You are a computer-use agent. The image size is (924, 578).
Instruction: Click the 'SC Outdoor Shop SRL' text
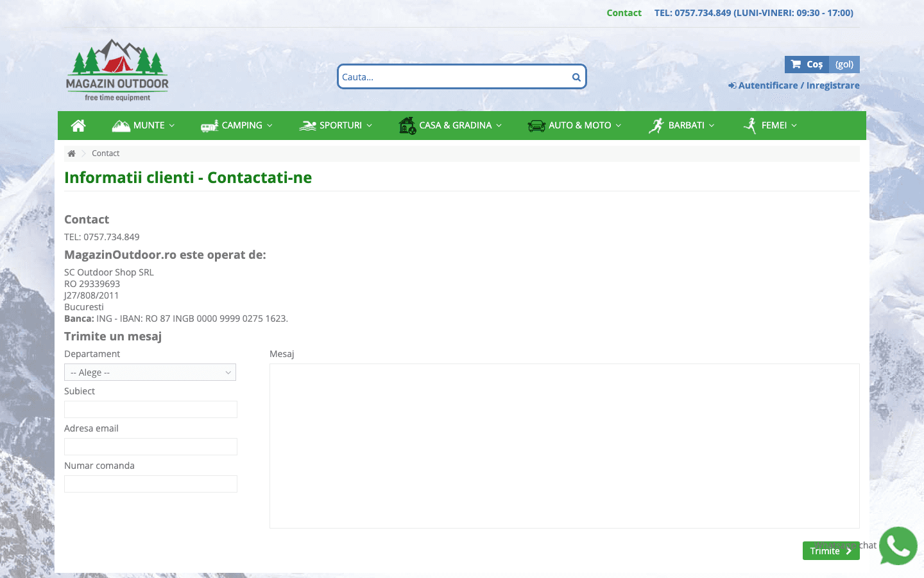pyautogui.click(x=109, y=272)
